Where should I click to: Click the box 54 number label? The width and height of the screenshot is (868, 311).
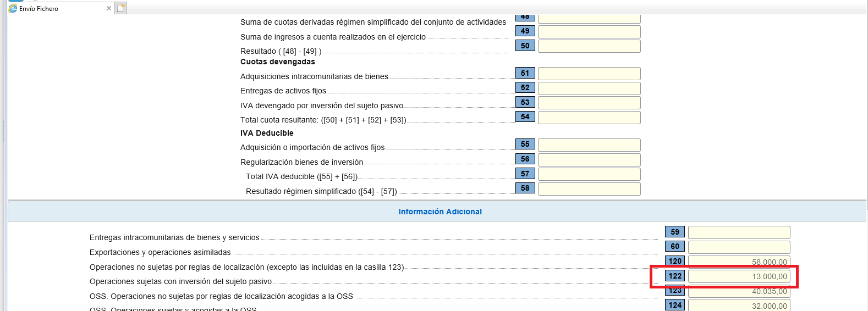click(525, 117)
